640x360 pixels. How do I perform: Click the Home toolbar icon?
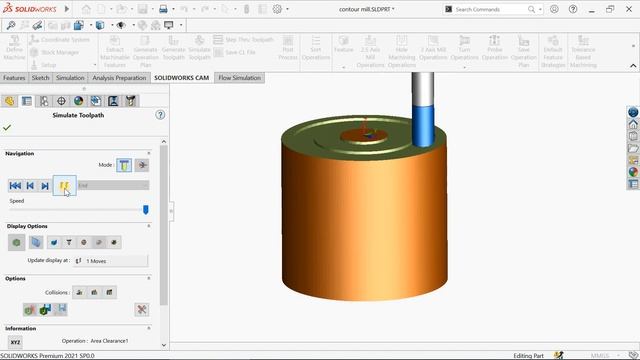(x=86, y=9)
